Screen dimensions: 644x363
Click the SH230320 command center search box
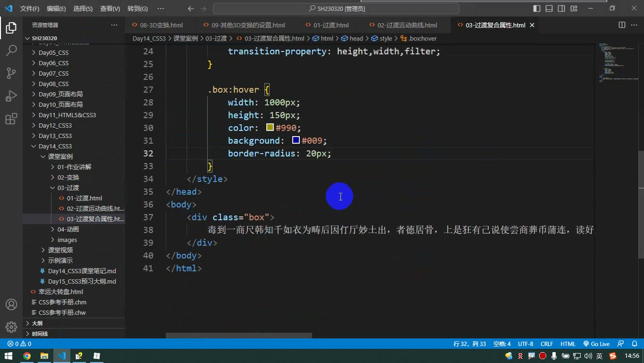[336, 9]
